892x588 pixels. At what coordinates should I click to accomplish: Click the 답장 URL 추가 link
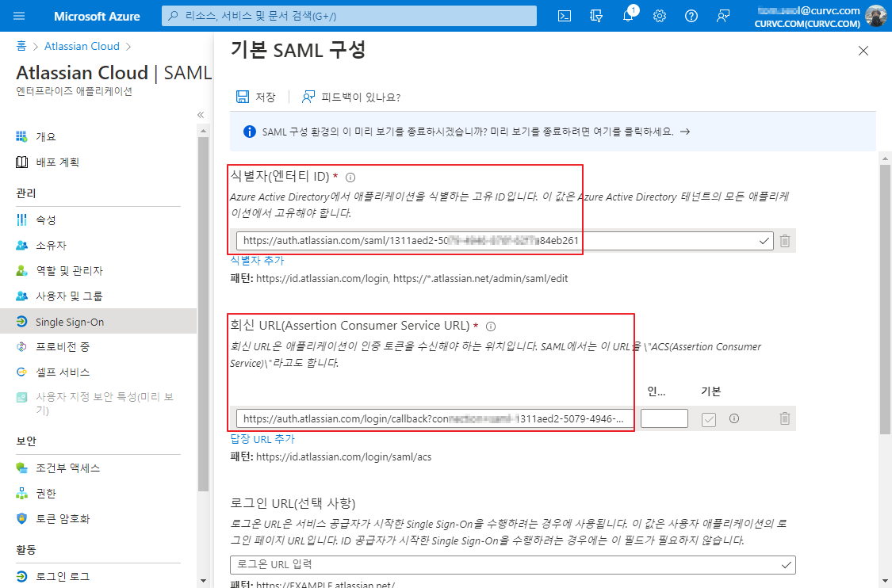pos(262,439)
